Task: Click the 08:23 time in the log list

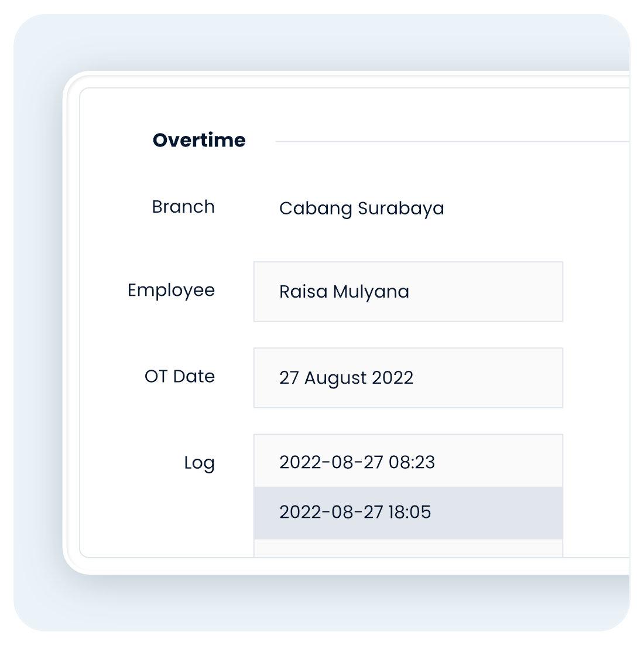Action: click(412, 462)
